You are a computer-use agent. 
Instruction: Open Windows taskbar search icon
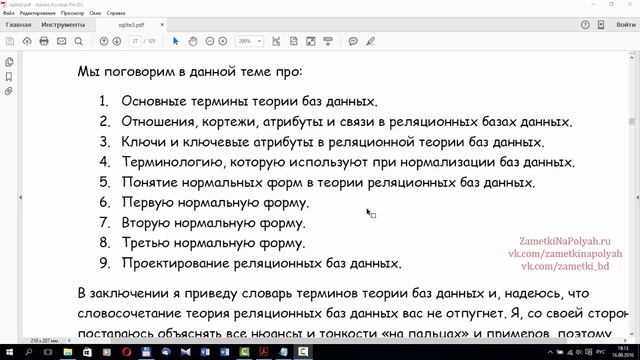pos(29,352)
